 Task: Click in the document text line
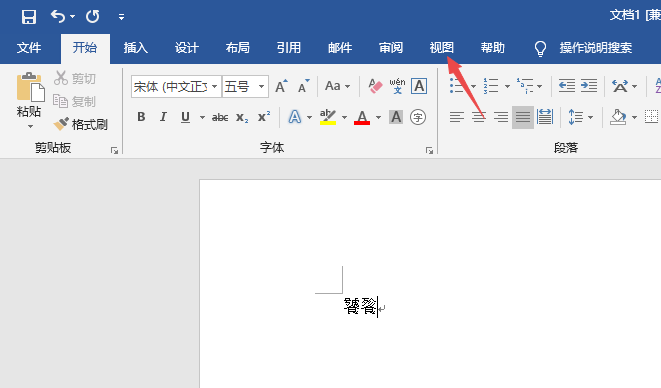point(360,307)
